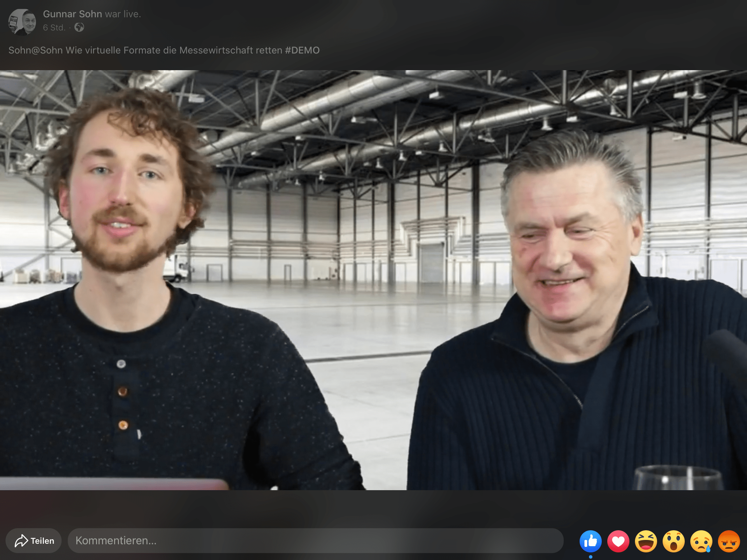Click the 6 Std. timestamp
This screenshot has width=747, height=560.
coord(54,28)
